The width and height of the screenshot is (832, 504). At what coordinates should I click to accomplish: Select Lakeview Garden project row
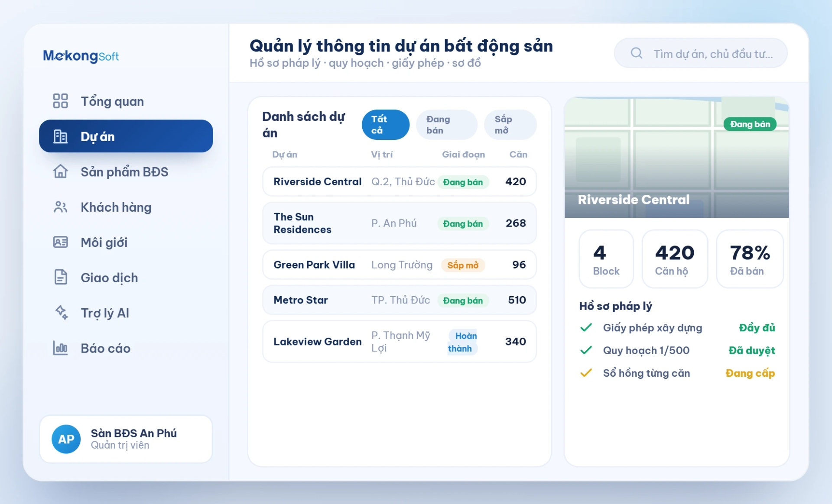pos(399,342)
